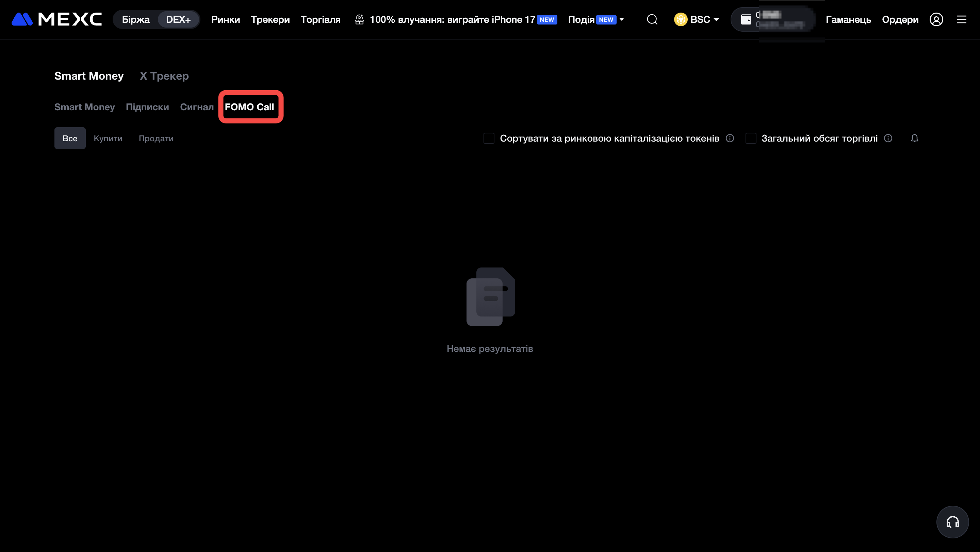
Task: Open the iPhone 17 promo link
Action: pyautogui.click(x=452, y=19)
